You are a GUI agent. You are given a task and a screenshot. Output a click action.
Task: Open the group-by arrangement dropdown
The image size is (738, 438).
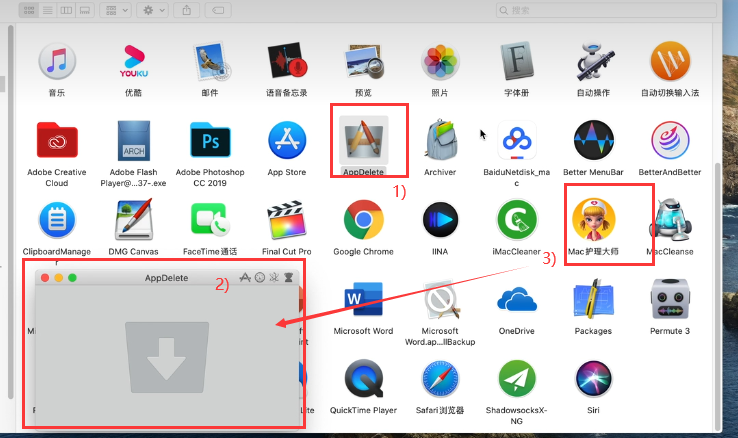[x=116, y=10]
